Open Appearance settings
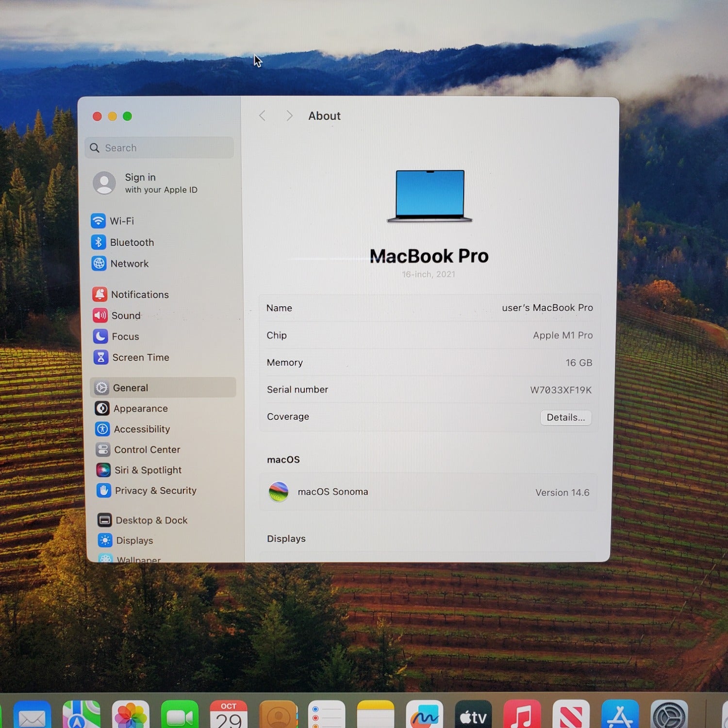 point(140,409)
